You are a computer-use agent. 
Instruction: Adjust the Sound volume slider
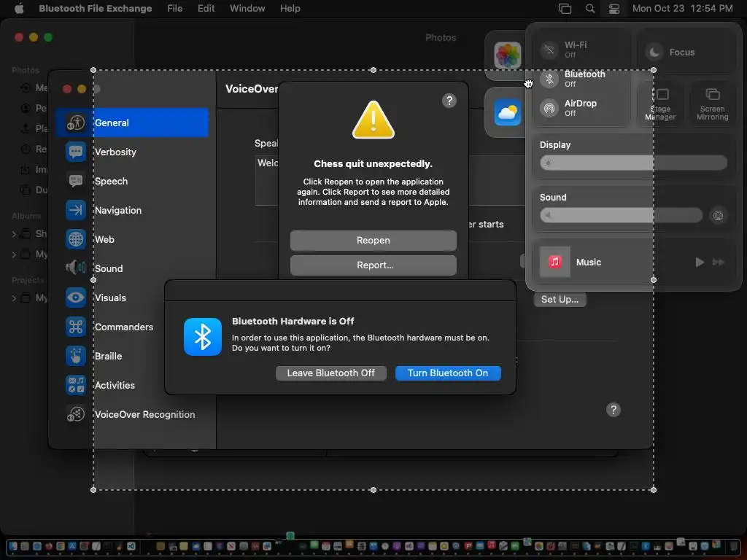point(621,215)
